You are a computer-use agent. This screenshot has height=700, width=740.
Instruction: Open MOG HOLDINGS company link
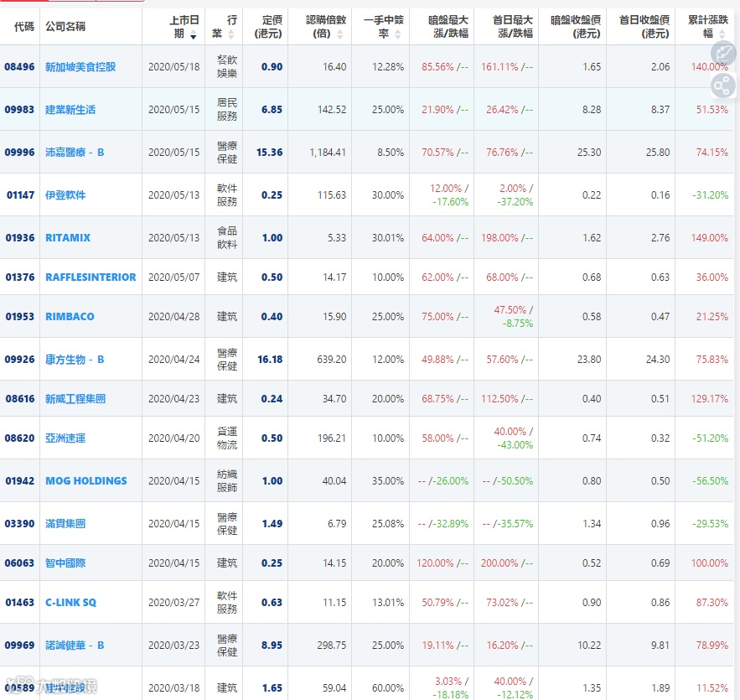(x=85, y=481)
